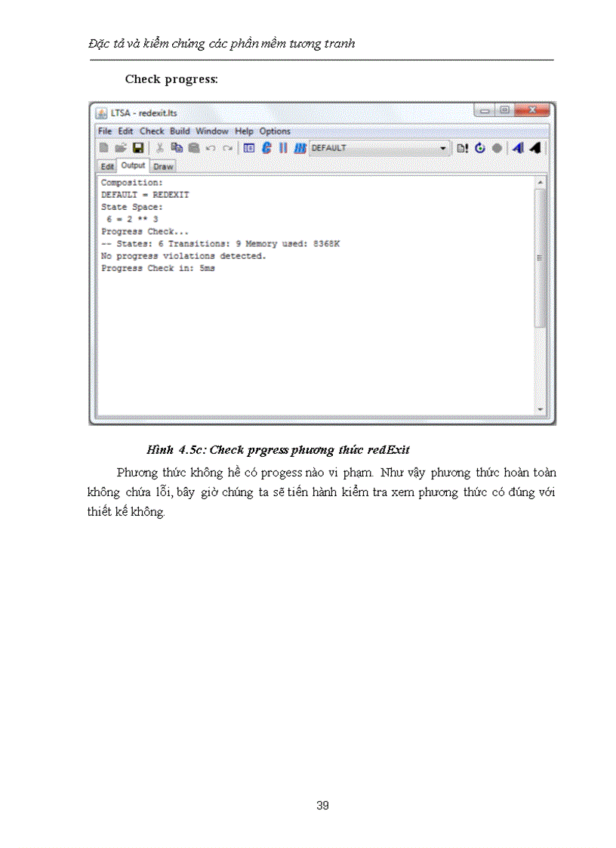The image size is (616, 848).
Task: Switch to the Draw tab
Action: coord(163,166)
